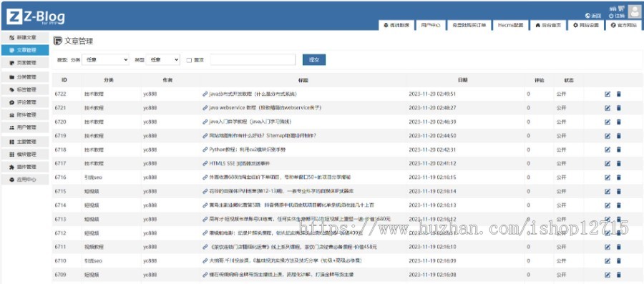The width and height of the screenshot is (644, 284).
Task: Edit Python cv2 article 6718
Action: (608, 150)
